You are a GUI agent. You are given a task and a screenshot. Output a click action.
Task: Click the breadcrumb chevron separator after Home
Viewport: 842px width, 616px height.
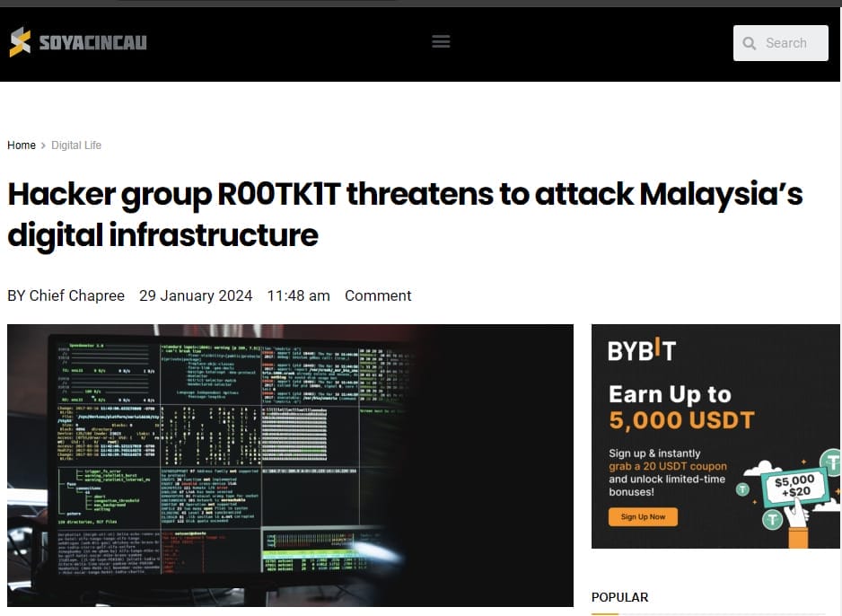click(43, 145)
